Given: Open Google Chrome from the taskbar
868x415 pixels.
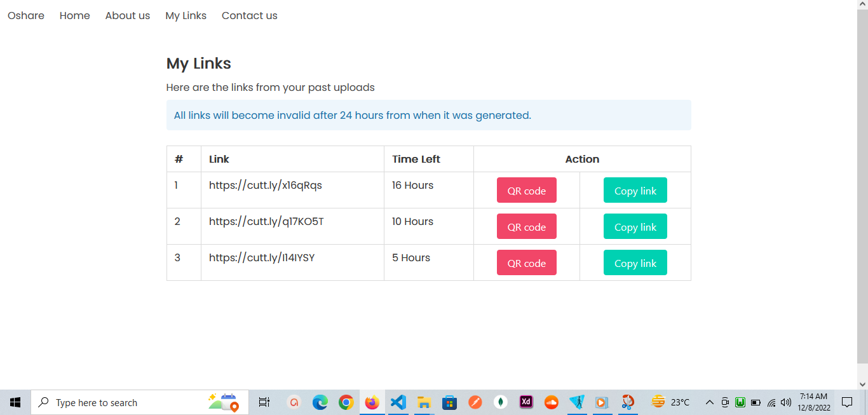Looking at the screenshot, I should pos(346,402).
